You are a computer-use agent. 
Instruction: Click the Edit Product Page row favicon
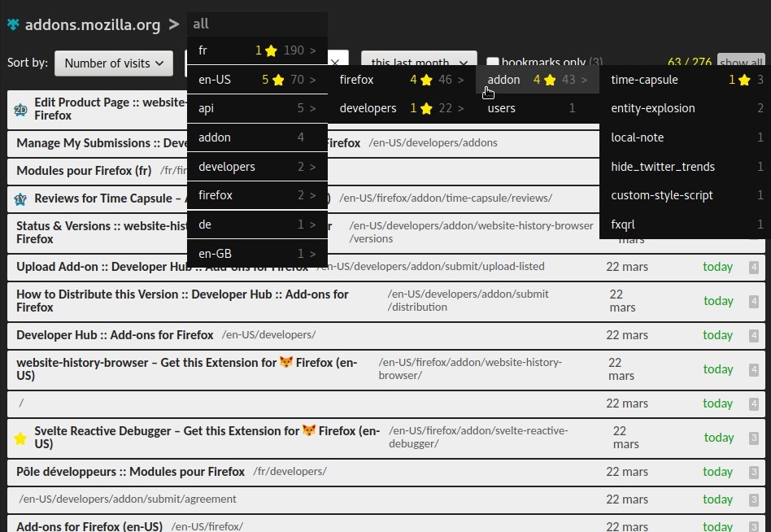point(20,109)
